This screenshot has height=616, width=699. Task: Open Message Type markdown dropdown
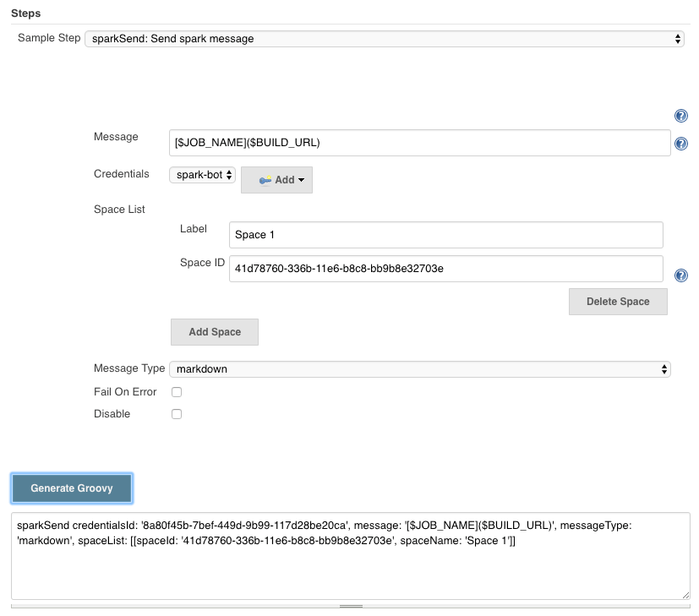click(x=420, y=369)
